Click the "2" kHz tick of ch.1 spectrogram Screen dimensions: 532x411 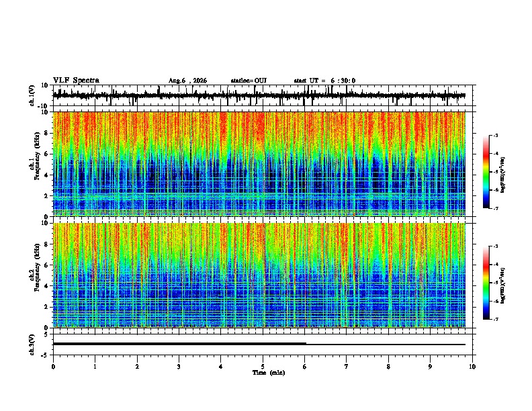(46, 196)
